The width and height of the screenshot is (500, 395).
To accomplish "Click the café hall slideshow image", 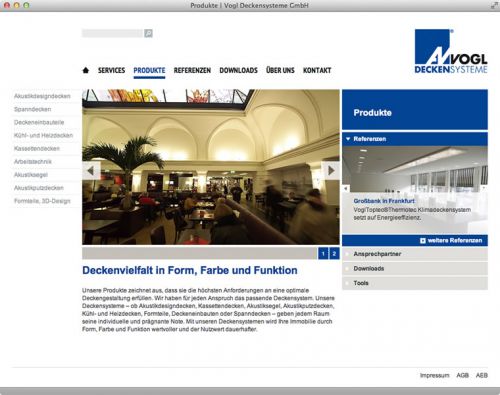I will point(211,167).
